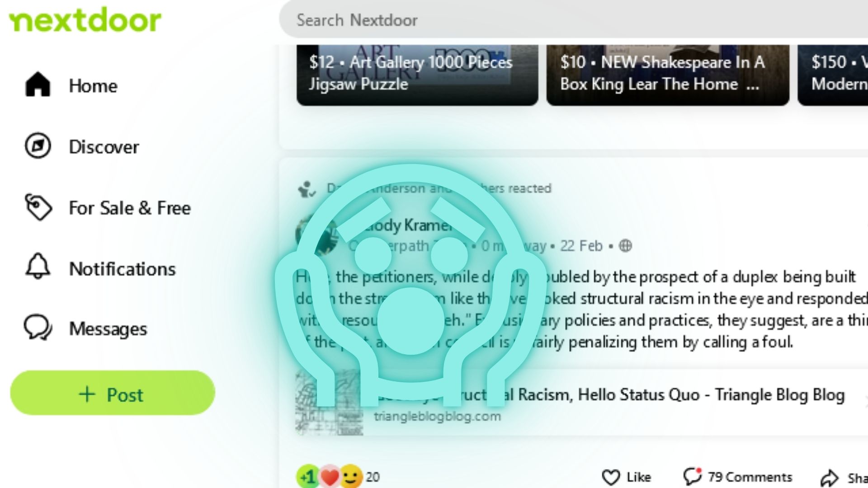The image size is (868, 488).
Task: Toggle the smiley reaction on post
Action: click(350, 477)
